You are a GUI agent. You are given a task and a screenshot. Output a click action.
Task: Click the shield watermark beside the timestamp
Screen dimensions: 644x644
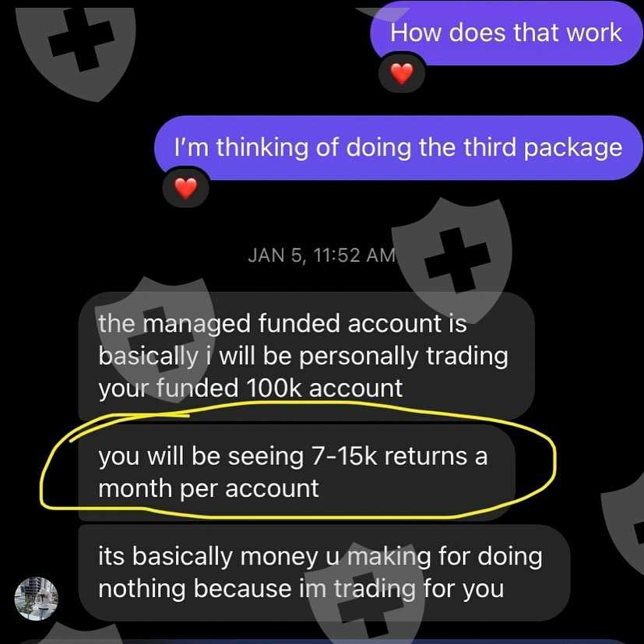452,259
